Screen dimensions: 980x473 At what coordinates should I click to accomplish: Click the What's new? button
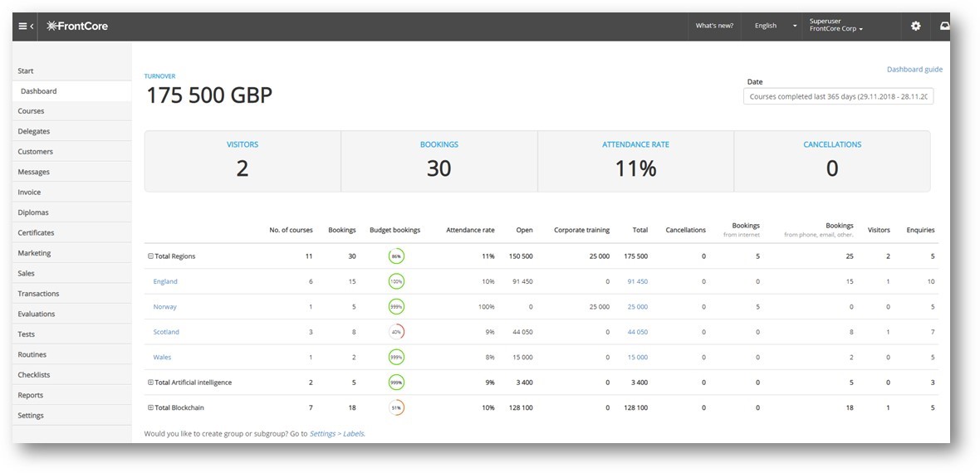point(714,27)
